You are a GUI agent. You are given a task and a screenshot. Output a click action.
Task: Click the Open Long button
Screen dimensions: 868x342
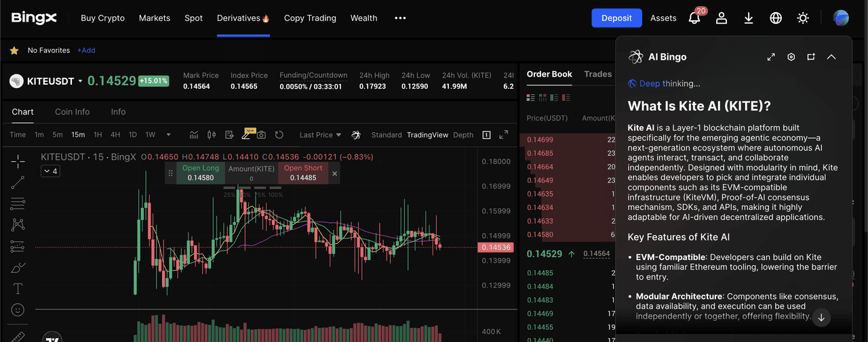(200, 173)
